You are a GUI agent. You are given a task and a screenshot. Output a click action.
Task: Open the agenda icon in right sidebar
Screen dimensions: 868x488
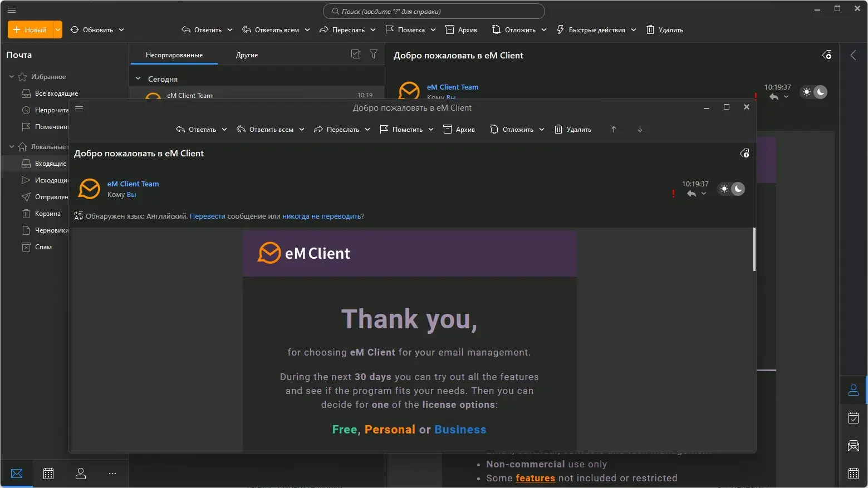click(x=854, y=418)
